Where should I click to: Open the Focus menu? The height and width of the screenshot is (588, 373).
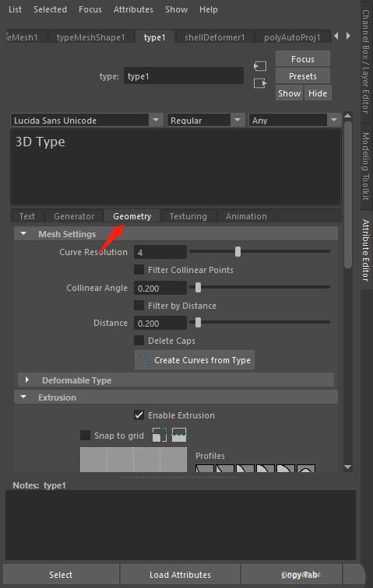(x=90, y=9)
